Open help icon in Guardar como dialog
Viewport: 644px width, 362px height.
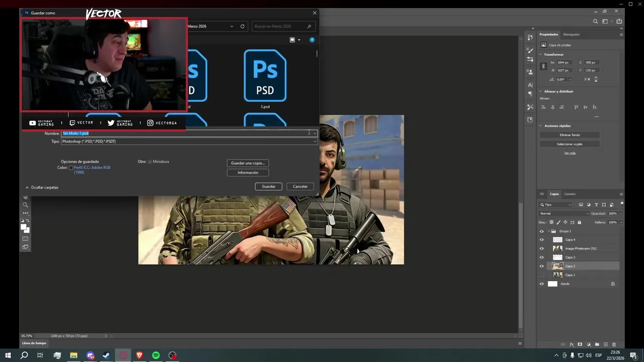coord(312,40)
